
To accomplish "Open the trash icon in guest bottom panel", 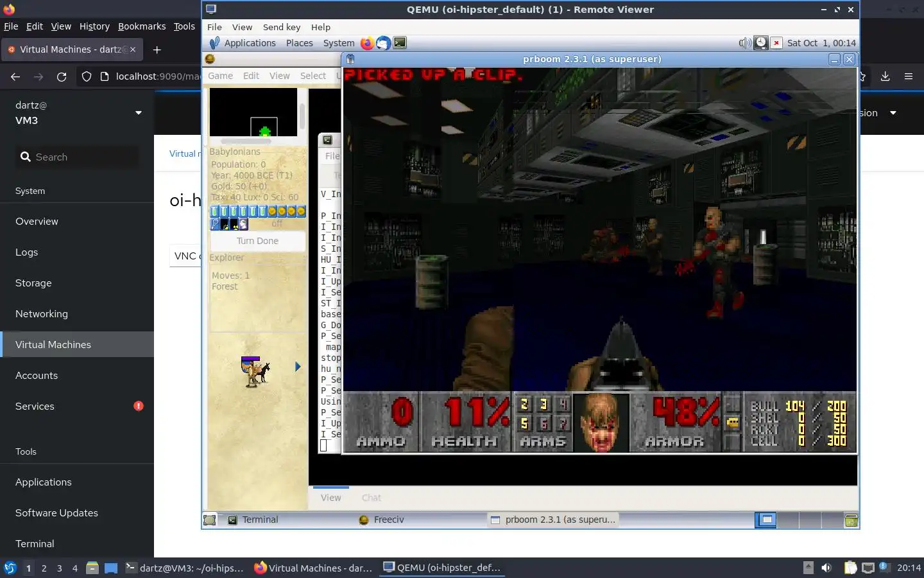I will pos(851,520).
